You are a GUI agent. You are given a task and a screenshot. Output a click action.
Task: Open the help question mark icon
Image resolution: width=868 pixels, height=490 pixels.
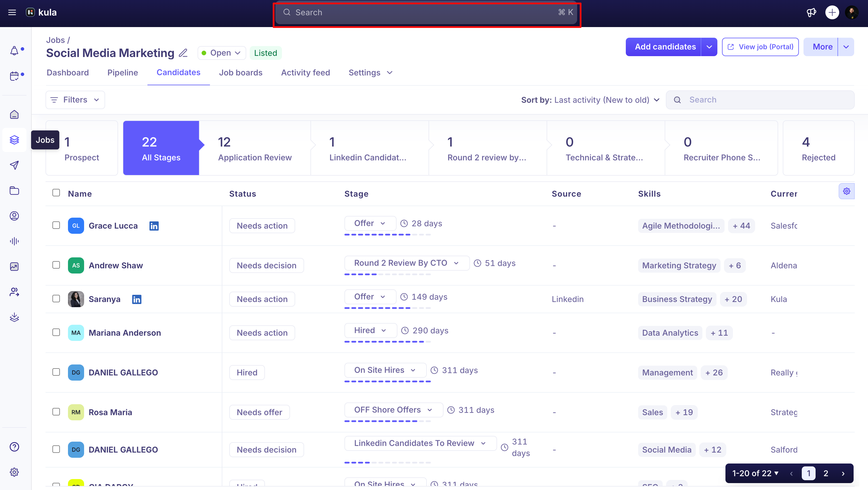click(x=14, y=447)
